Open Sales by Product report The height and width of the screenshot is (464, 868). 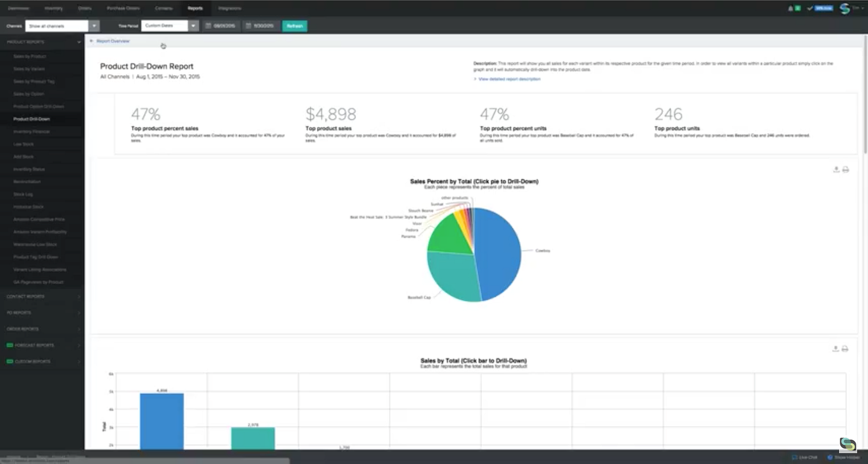click(30, 56)
